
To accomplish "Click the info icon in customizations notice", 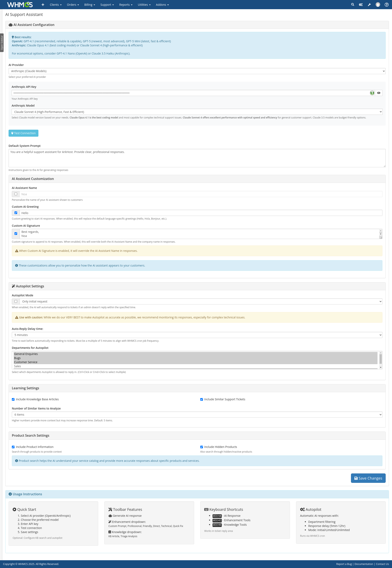I will pyautogui.click(x=17, y=265).
